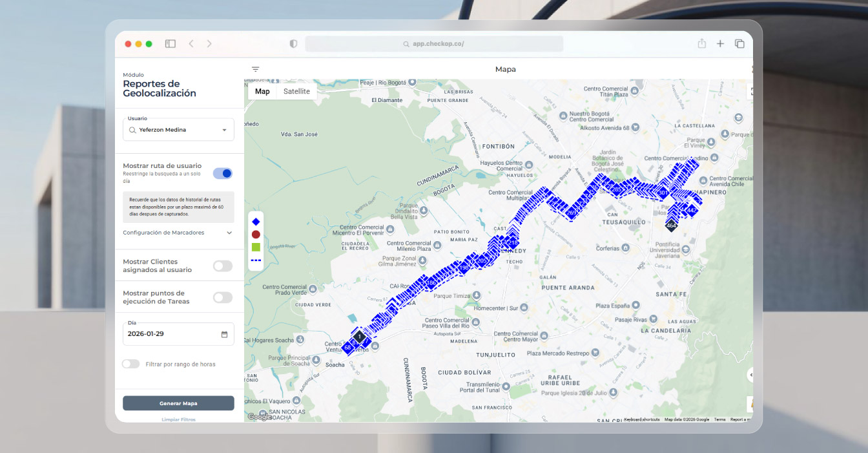868x453 pixels.
Task: Open a new browser tab with plus icon
Action: click(720, 44)
